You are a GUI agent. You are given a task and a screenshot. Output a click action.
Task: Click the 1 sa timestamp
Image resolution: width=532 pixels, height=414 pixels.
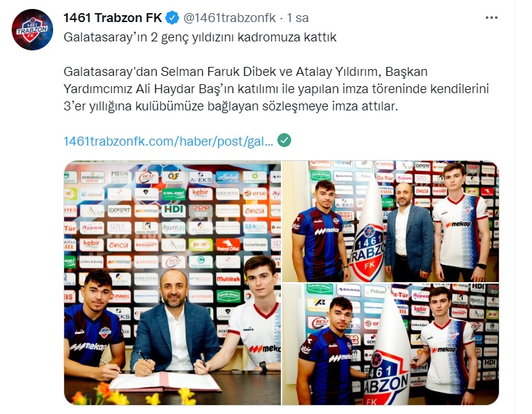click(x=297, y=18)
